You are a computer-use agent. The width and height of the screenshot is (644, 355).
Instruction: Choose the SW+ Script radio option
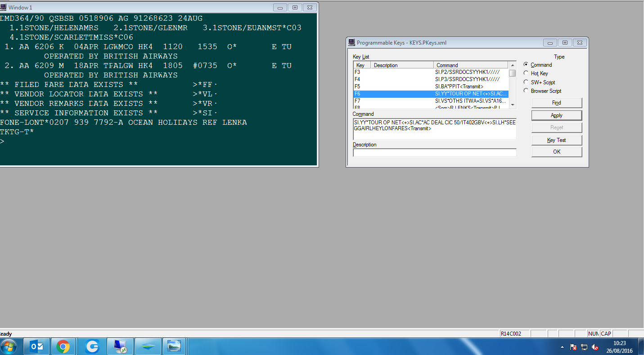click(x=526, y=82)
